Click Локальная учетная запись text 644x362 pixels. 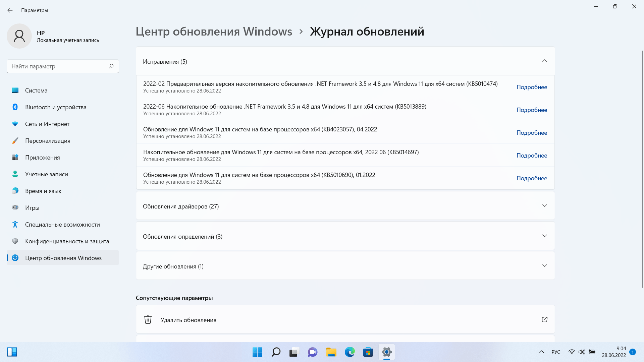click(68, 40)
